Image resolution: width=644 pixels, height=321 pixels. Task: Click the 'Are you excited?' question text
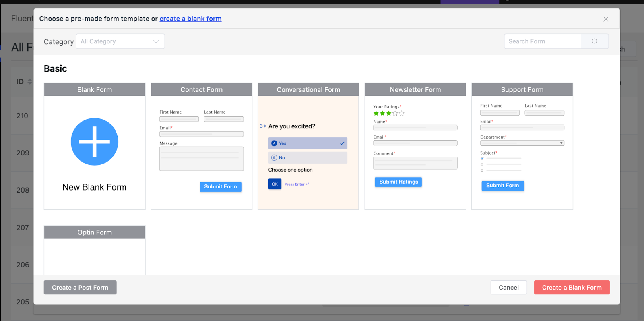[x=292, y=126]
